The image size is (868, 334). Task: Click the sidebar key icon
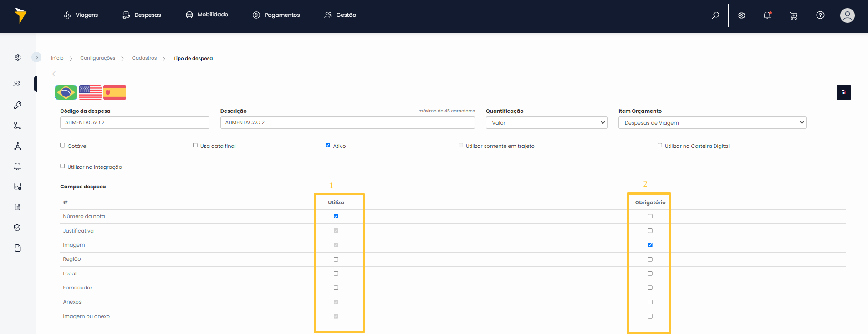pyautogui.click(x=18, y=105)
